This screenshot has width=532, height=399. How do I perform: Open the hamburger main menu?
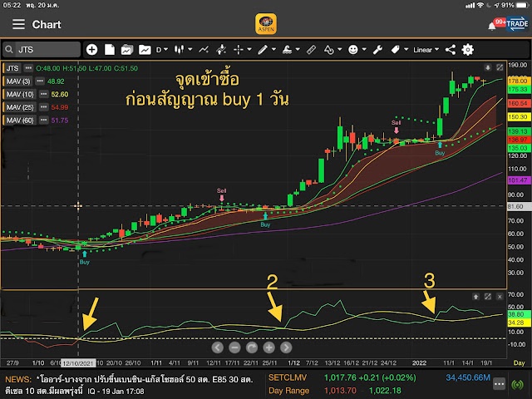point(18,24)
